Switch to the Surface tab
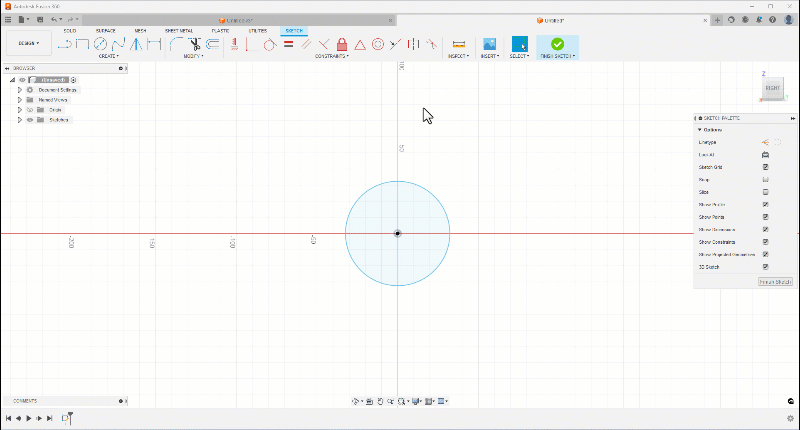This screenshot has width=800, height=430. point(105,31)
